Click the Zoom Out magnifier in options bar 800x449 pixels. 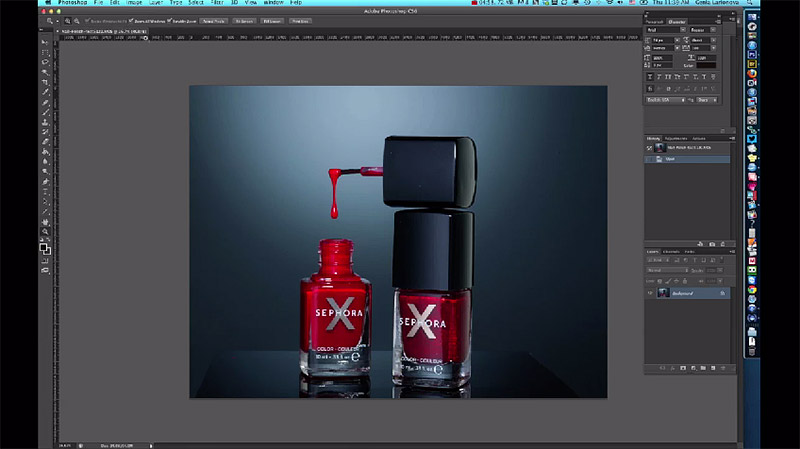[77, 21]
